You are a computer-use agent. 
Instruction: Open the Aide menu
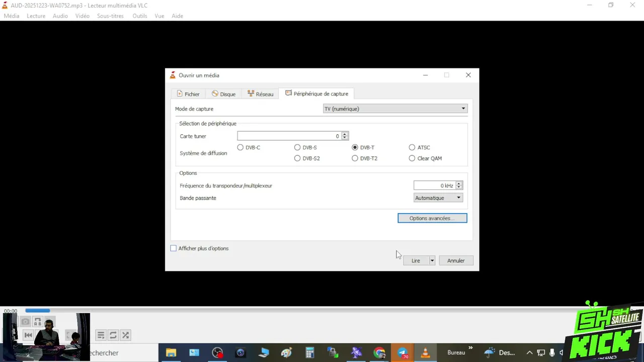177,16
